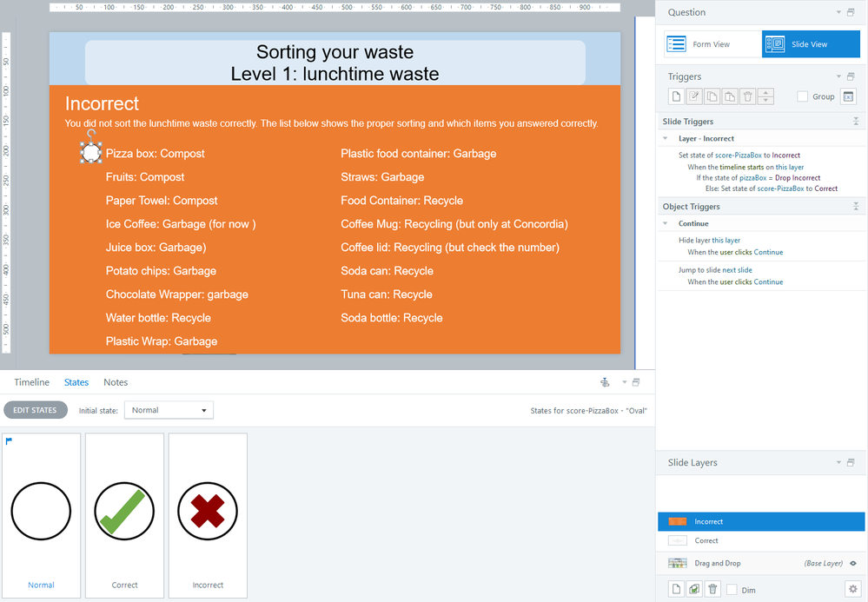Screen dimensions: 868x602
Task: Open layer properties gear icon
Action: point(852,589)
